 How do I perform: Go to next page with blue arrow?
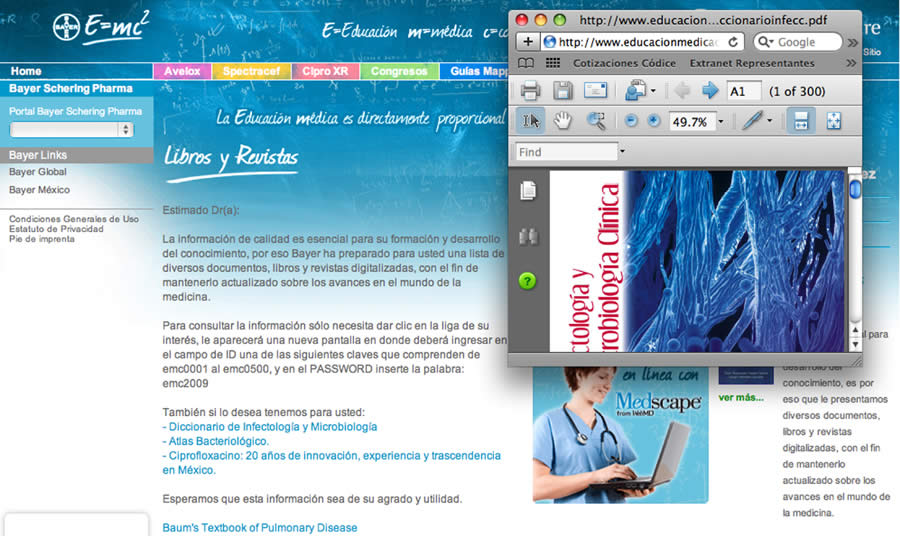[710, 90]
